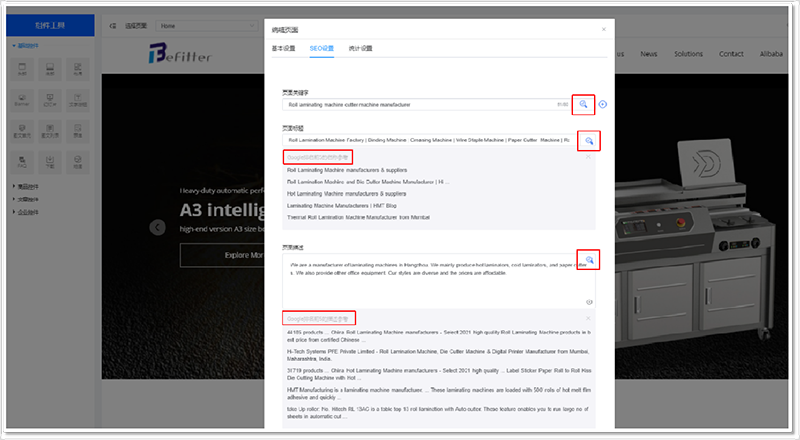Image resolution: width=800 pixels, height=440 pixels.
Task: Switch to the basic settings tab left of SEO
Action: [284, 48]
